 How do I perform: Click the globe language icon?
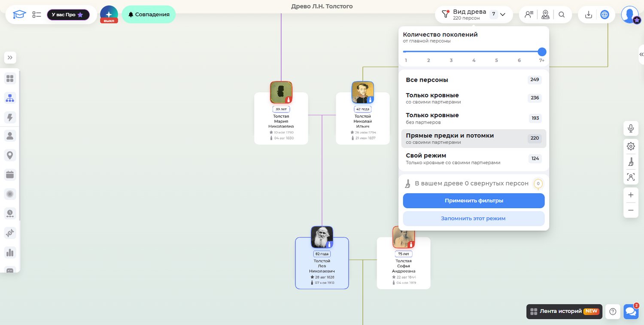pos(605,15)
